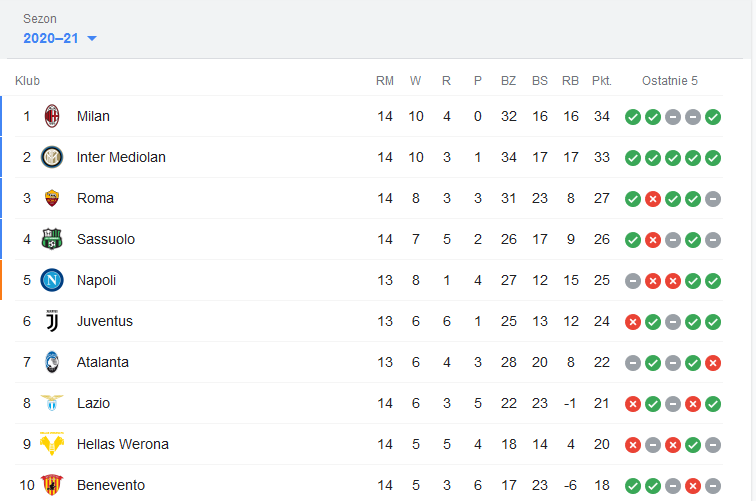Screen dimensions: 756x501
Task: Click the Hellas Werona club crest
Action: [x=52, y=444]
